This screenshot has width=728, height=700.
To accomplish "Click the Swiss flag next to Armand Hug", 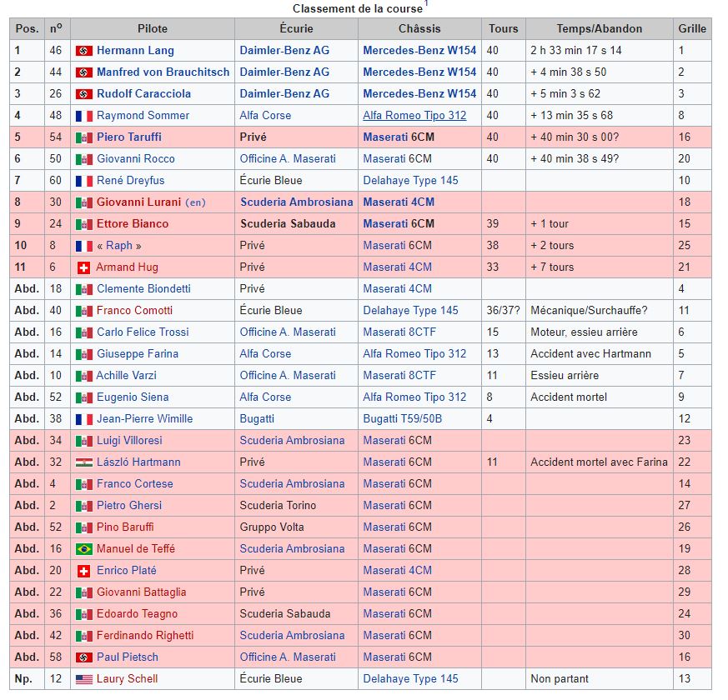I will pyautogui.click(x=83, y=267).
